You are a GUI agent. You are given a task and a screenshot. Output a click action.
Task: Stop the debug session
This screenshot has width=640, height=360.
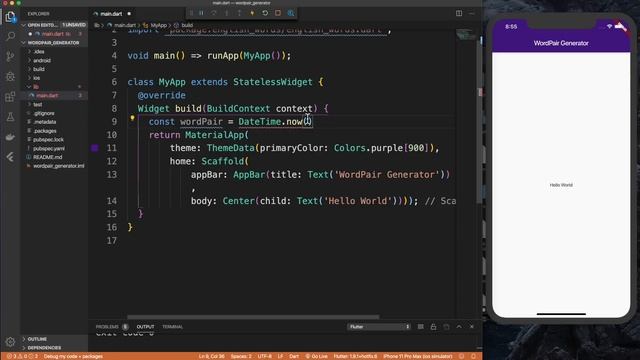click(278, 13)
